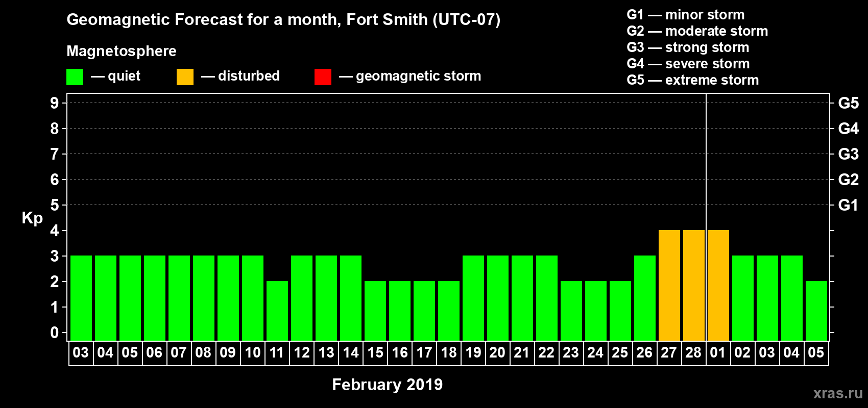This screenshot has height=408, width=868.
Task: Click the green bar above date 15
Action: click(375, 311)
